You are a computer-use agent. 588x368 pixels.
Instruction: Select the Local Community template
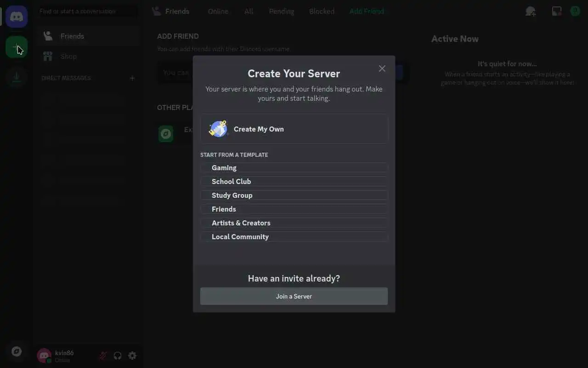click(294, 236)
